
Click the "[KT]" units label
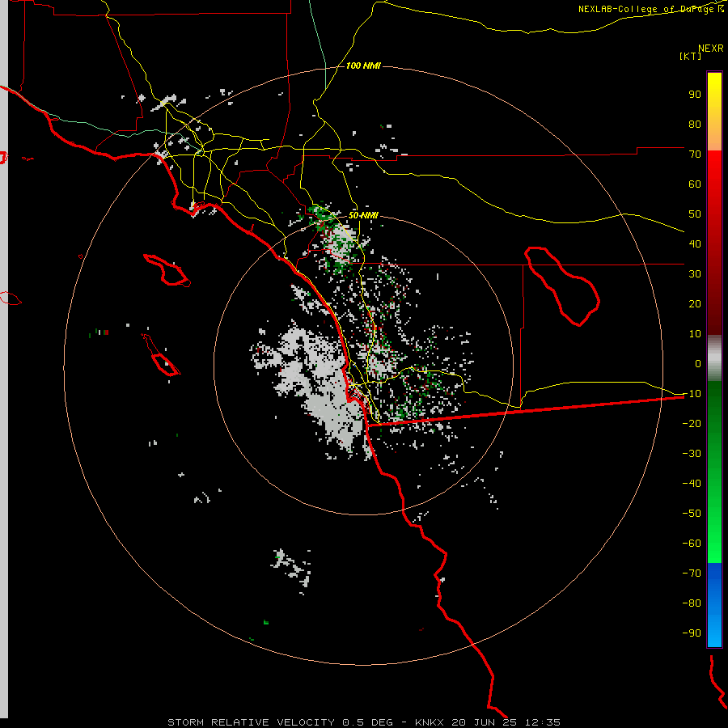point(690,56)
